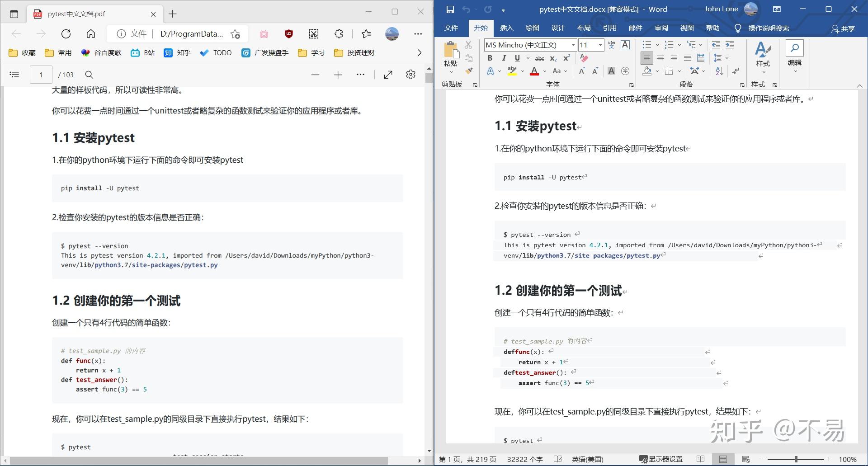The width and height of the screenshot is (868, 466).
Task: Click the Sort icon in Paragraph group
Action: (719, 71)
